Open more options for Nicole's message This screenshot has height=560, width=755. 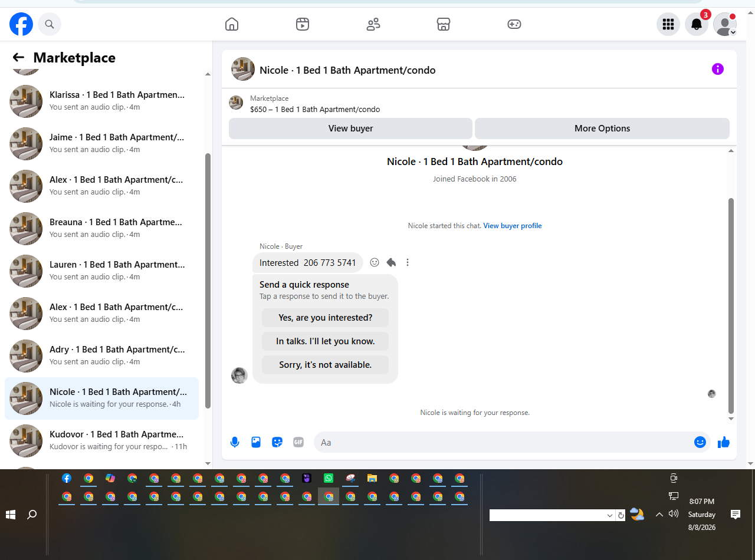coord(408,262)
